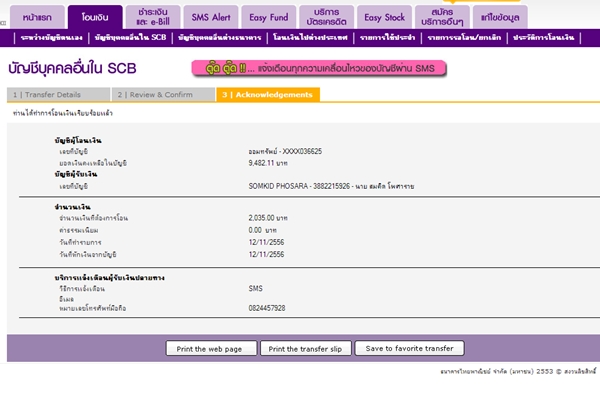Click the mobile number 0824457928
600x394 pixels.
267,308
